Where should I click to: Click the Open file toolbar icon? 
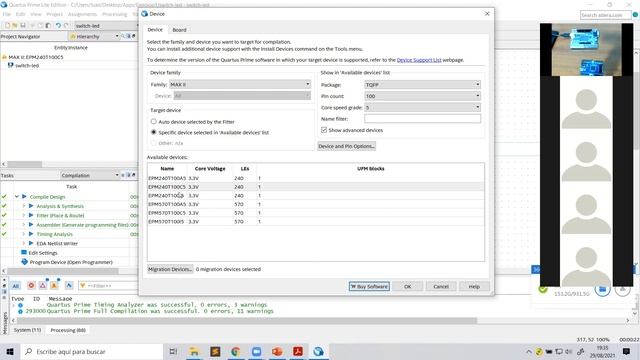[15, 25]
